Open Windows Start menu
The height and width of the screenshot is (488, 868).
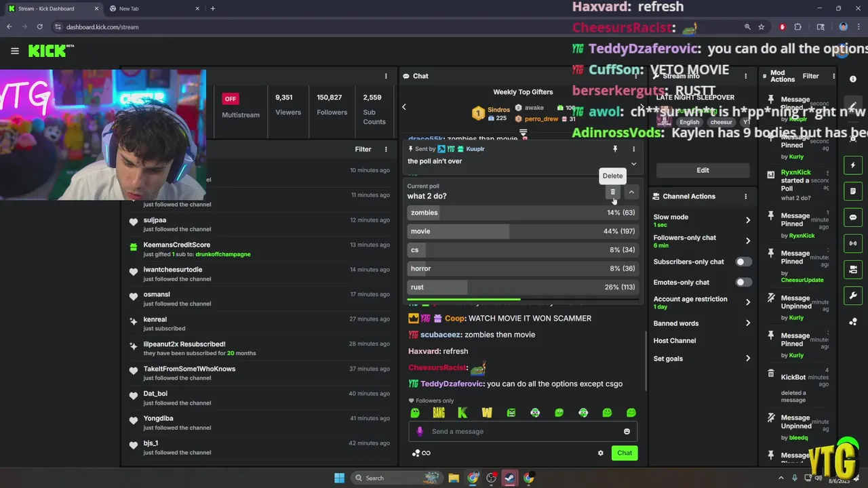(x=339, y=478)
